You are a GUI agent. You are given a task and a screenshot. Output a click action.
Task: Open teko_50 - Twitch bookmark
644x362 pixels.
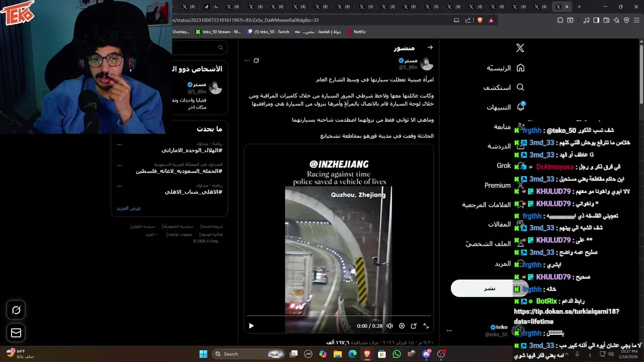coord(269,32)
